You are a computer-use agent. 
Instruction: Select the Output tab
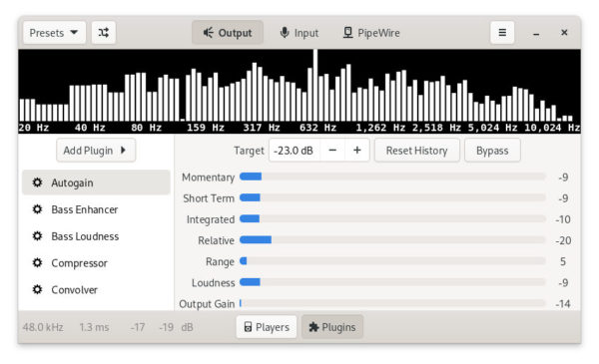(228, 33)
